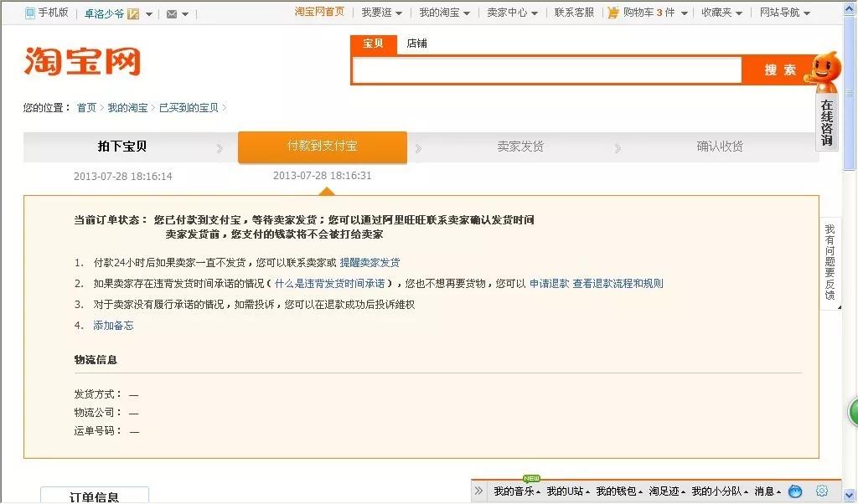
Task: Expand the bottom toolbar double-arrow icon
Action: 478,491
